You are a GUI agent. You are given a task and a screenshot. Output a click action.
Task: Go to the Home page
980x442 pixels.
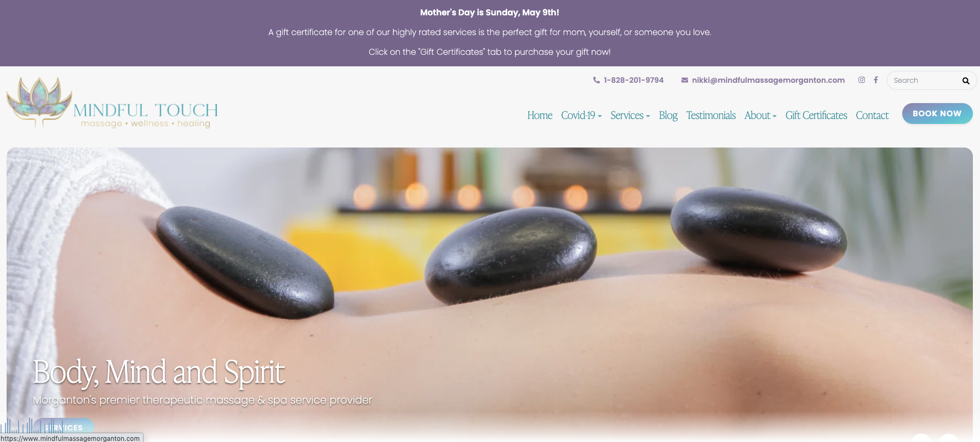[540, 116]
